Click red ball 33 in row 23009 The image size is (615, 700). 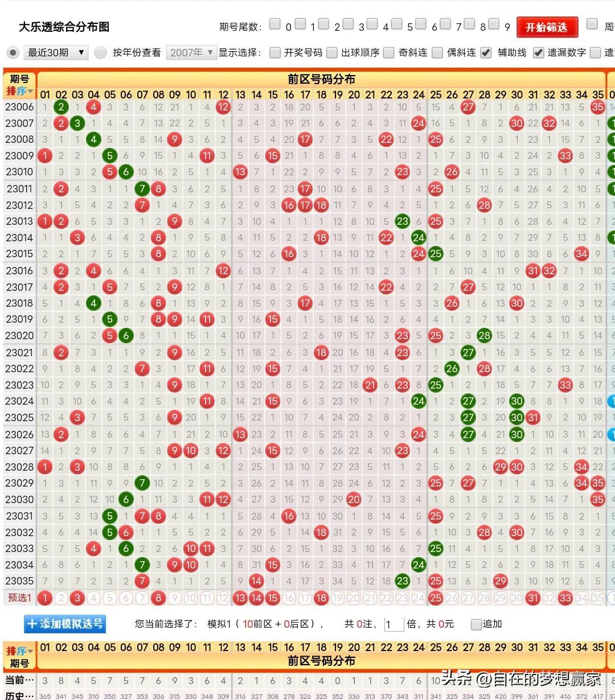(565, 155)
